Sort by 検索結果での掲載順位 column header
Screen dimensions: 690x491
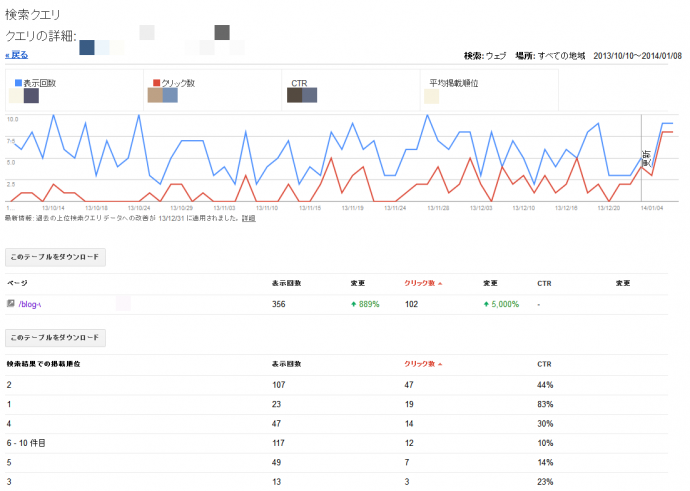tap(43, 364)
